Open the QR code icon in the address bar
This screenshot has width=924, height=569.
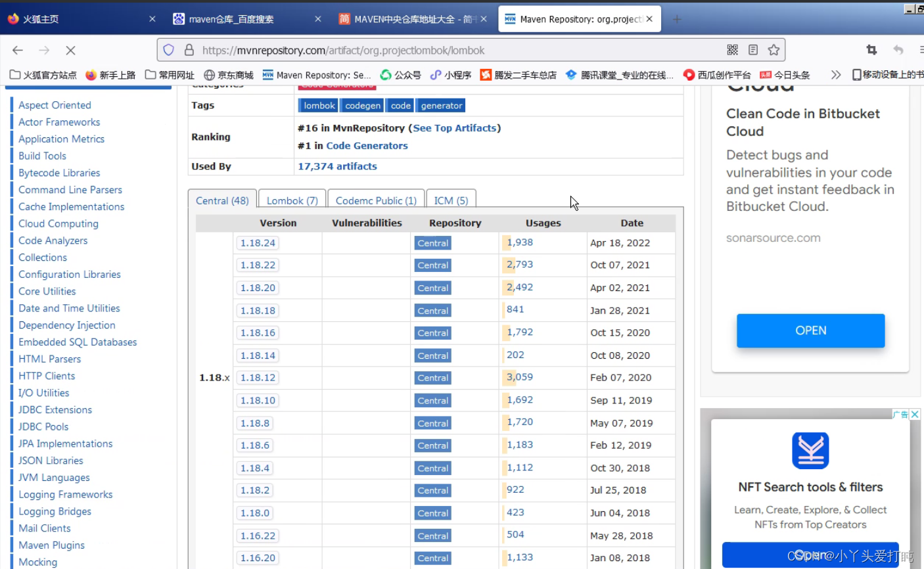pyautogui.click(x=733, y=50)
